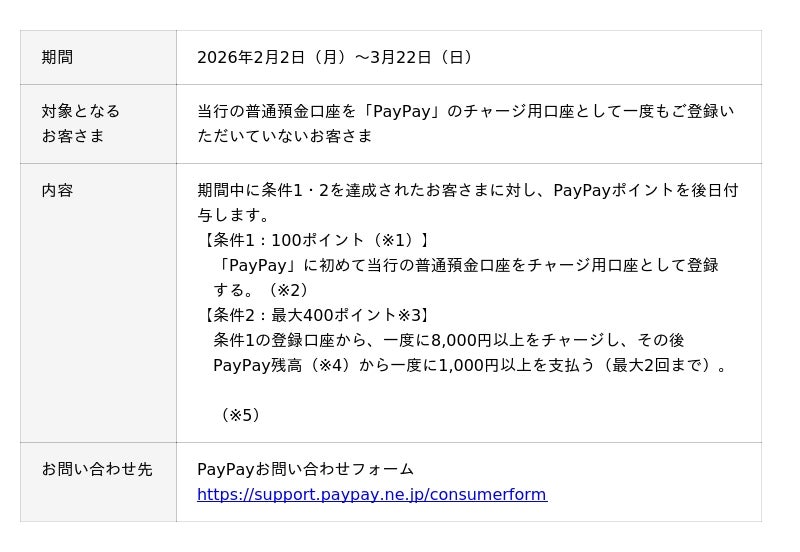The width and height of the screenshot is (800, 552).
Task: Select the お問い合わせ先 header cell
Action: pos(97,469)
